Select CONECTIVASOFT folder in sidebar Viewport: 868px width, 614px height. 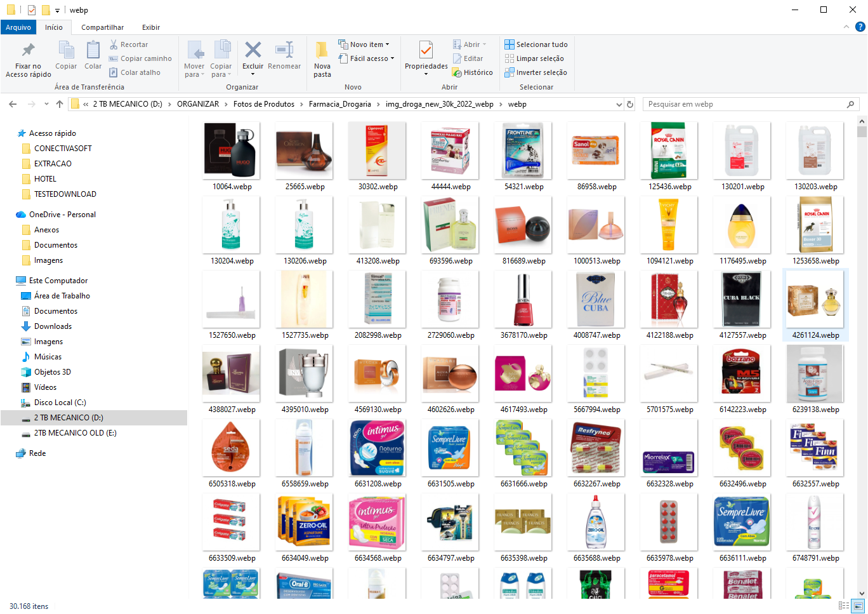pos(63,149)
